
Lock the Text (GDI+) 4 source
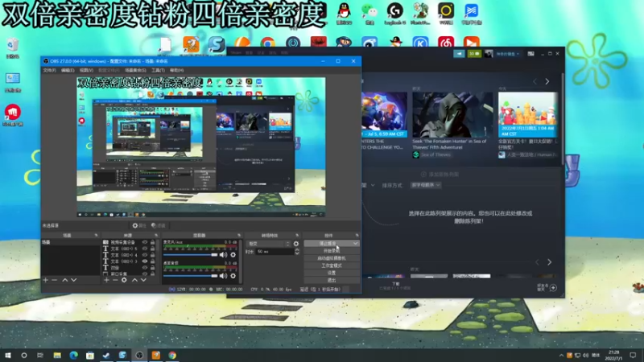(152, 255)
